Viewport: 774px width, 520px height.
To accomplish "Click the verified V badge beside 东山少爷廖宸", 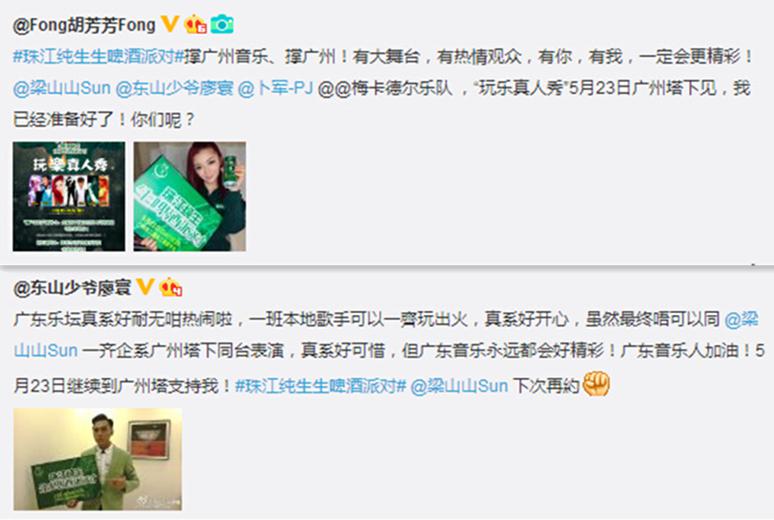I will click(x=145, y=287).
